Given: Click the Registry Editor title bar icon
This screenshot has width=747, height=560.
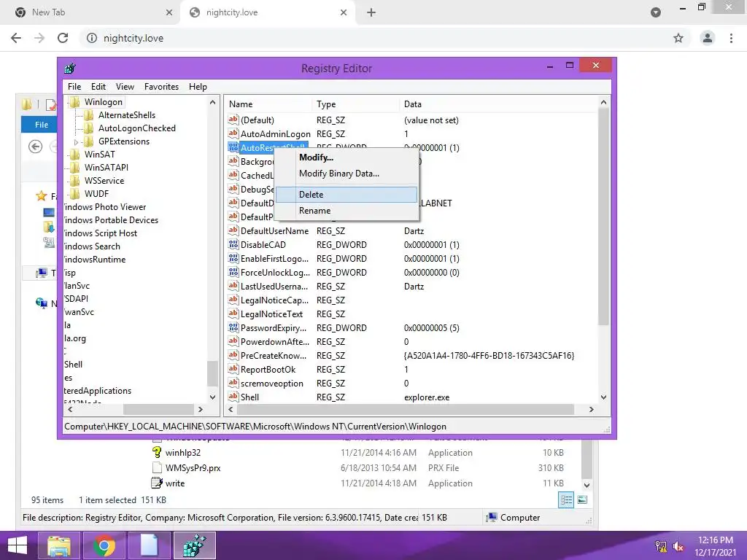Looking at the screenshot, I should (70, 68).
